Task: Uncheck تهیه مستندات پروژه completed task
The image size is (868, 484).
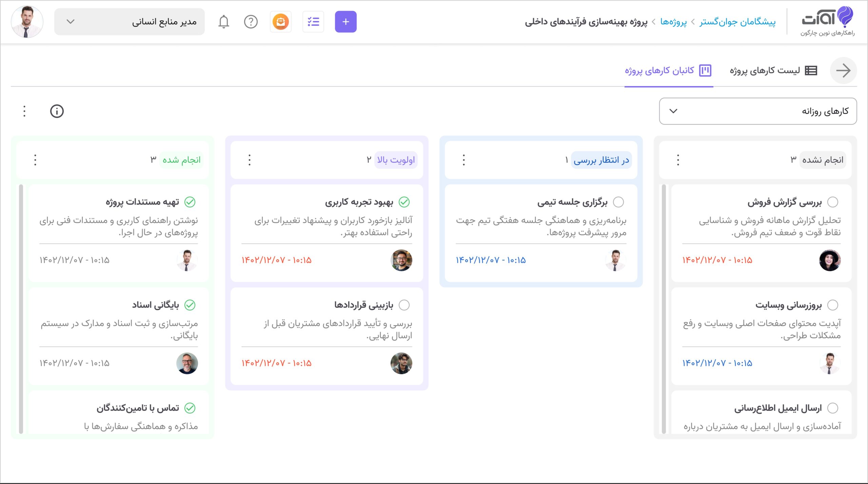Action: tap(190, 202)
